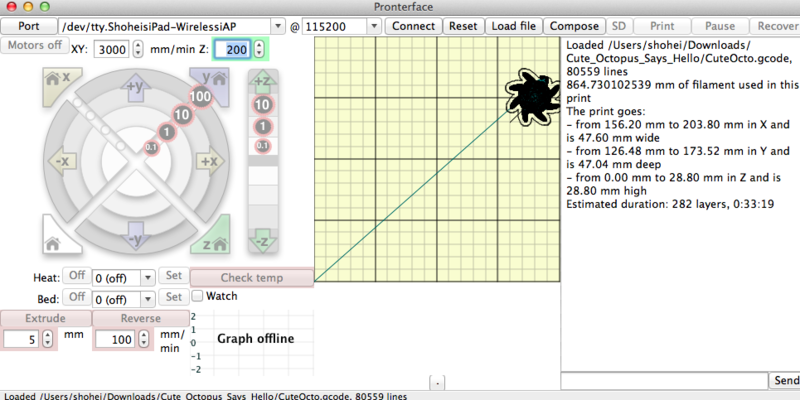The image size is (800, 400).
Task: Select 1 mm XY jog distance
Action: point(166,132)
